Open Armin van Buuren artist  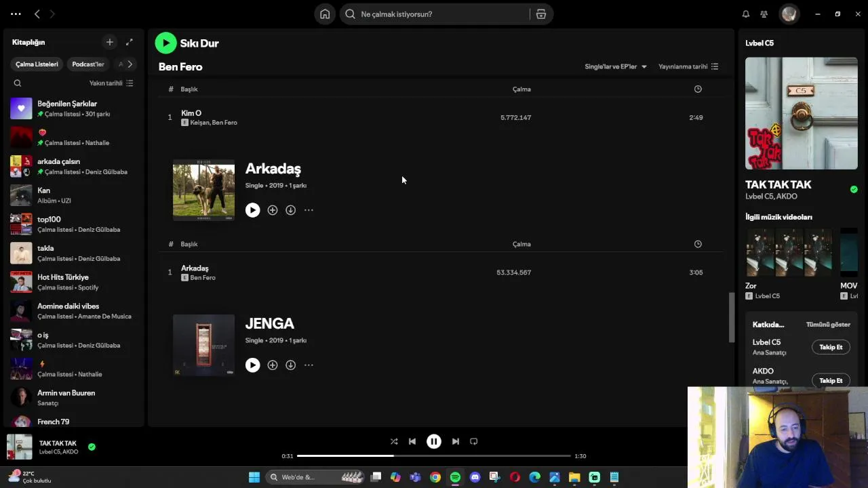(x=73, y=398)
